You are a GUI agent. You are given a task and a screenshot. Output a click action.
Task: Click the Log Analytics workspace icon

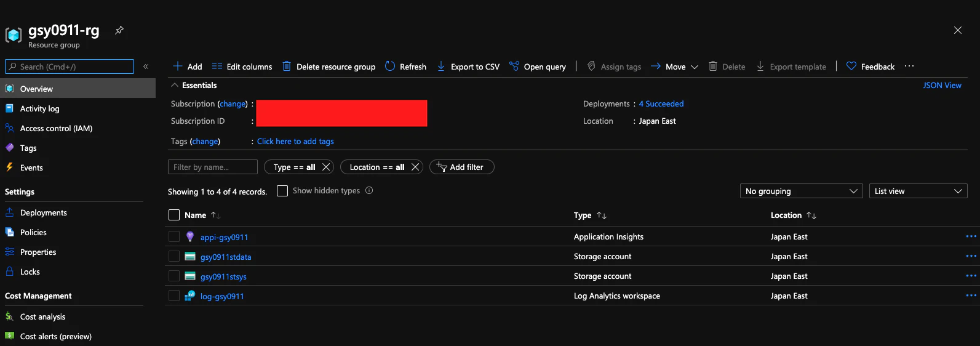coord(190,296)
